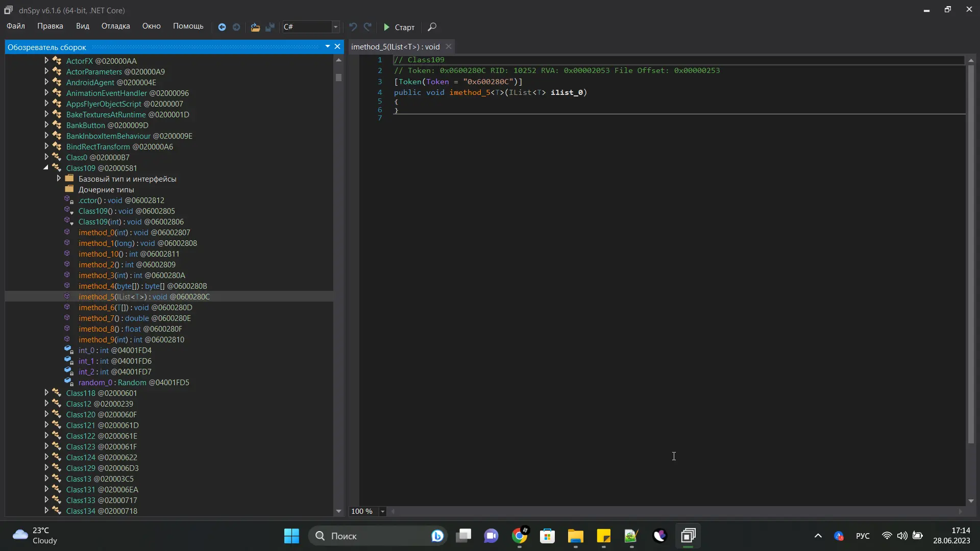
Task: Click the navigate back arrow icon
Action: click(x=222, y=27)
